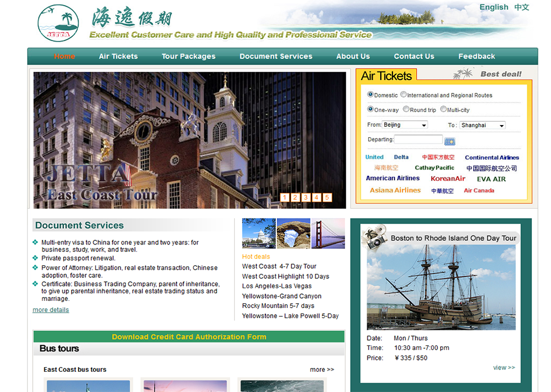551x392 pixels.
Task: Click the Asiana Airlines logo
Action: pos(395,190)
